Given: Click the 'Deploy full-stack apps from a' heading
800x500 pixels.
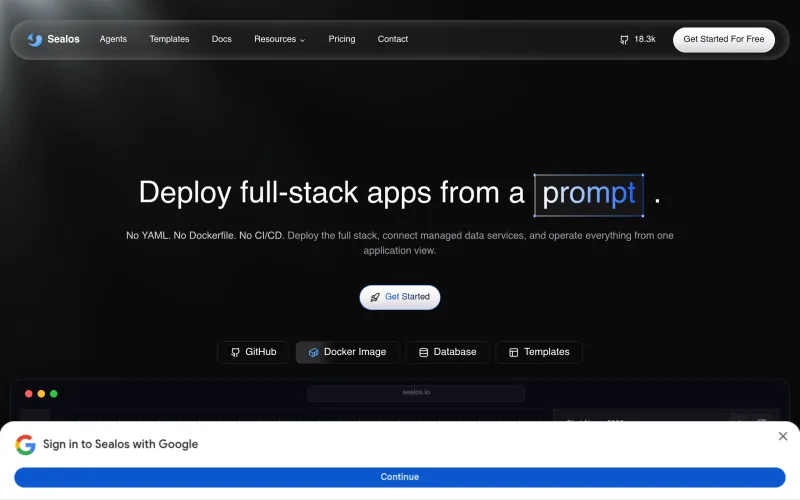Looking at the screenshot, I should [x=332, y=192].
